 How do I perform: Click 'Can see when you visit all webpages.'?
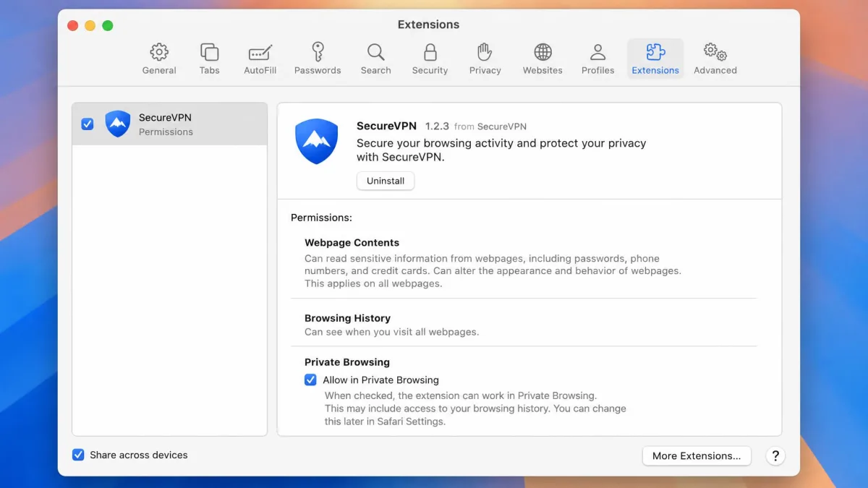pyautogui.click(x=391, y=332)
